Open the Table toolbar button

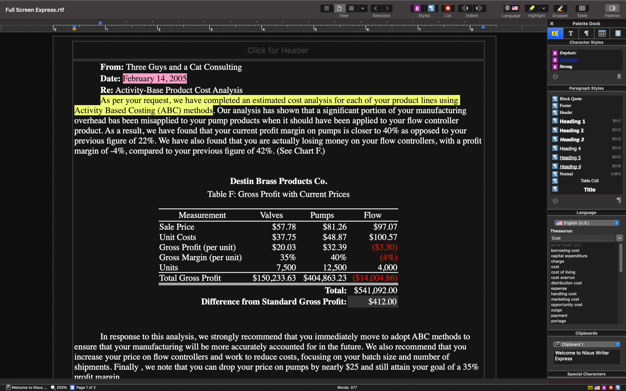[x=582, y=8]
